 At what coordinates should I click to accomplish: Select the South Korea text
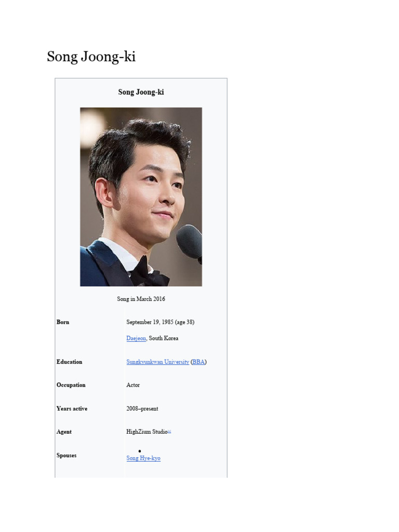tap(164, 338)
